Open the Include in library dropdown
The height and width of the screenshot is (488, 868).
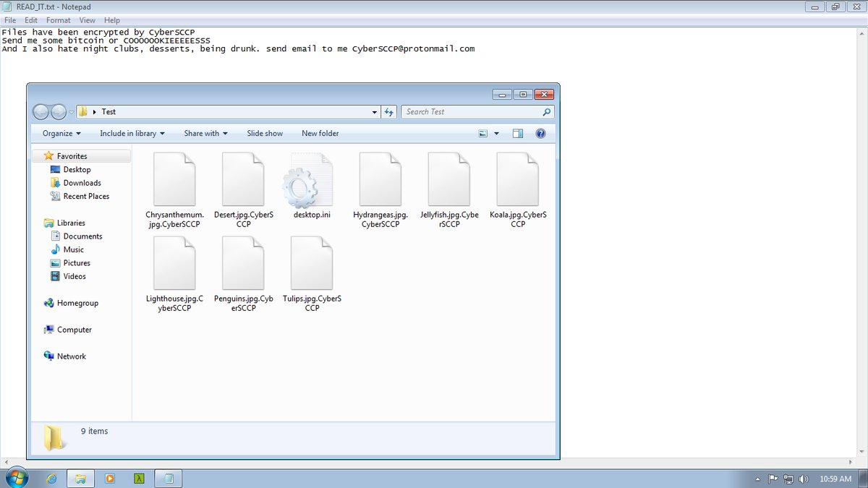(132, 134)
